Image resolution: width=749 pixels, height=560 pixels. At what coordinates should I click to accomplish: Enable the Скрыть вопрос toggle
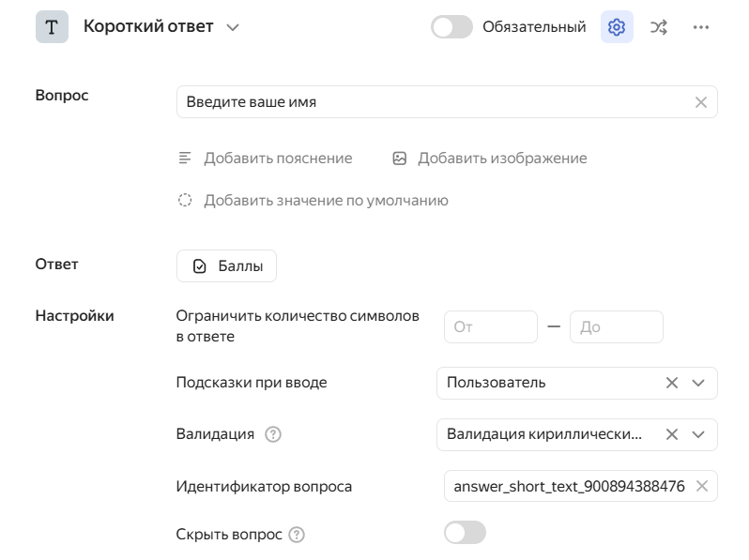(465, 532)
